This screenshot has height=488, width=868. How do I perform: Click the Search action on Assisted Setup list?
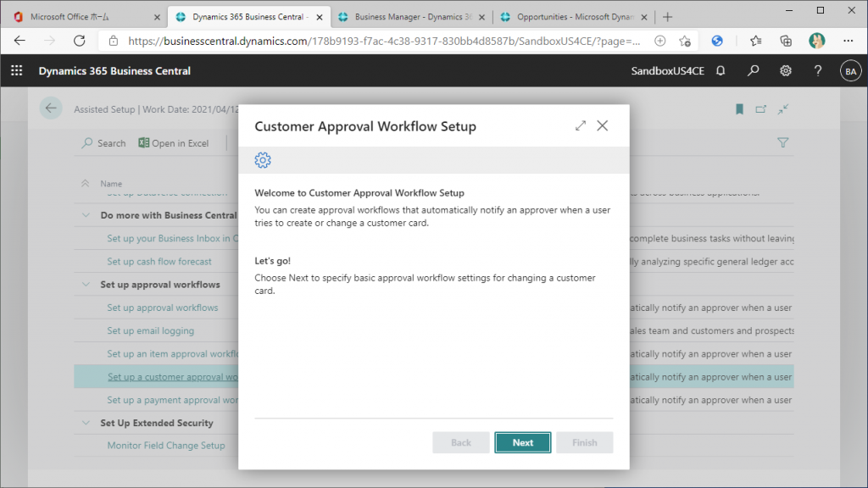[x=103, y=143]
